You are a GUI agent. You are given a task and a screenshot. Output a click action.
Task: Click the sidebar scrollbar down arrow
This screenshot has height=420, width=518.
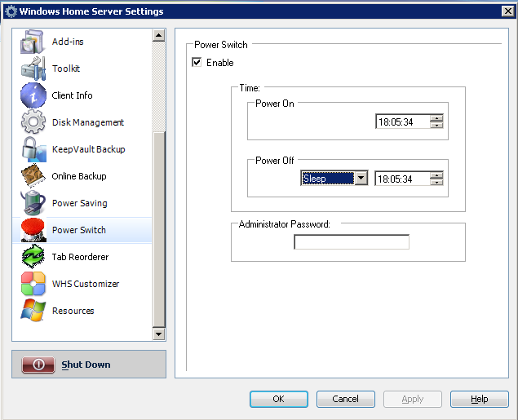click(158, 334)
